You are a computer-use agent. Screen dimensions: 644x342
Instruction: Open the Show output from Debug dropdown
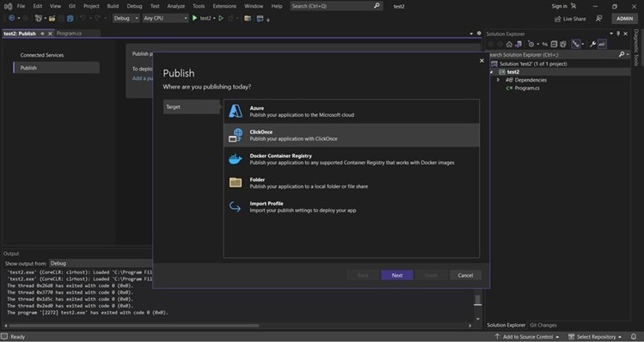click(x=101, y=264)
